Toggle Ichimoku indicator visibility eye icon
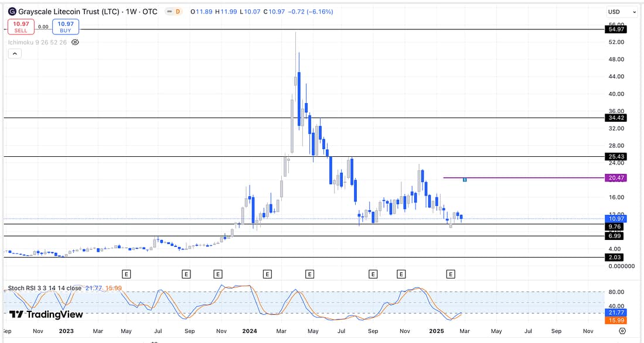Image resolution: width=644 pixels, height=343 pixels. click(75, 42)
